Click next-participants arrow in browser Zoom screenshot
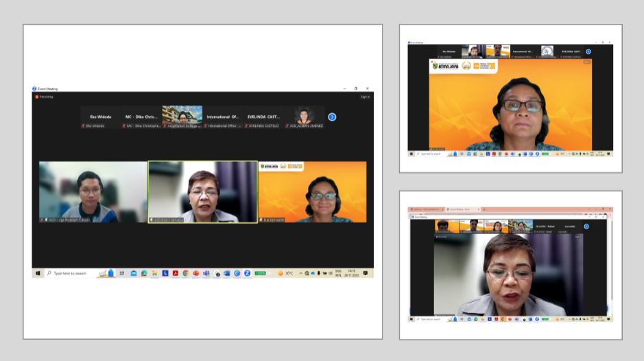 [586, 226]
